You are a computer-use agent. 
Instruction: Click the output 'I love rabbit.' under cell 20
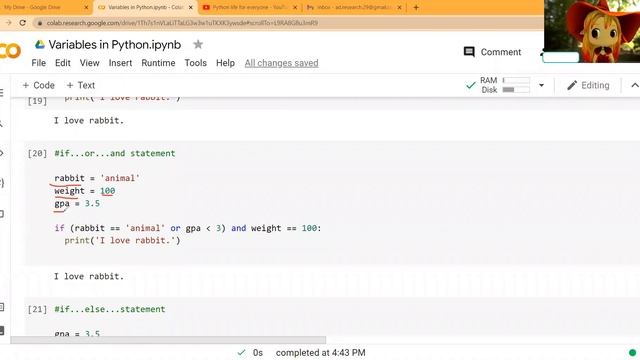(x=89, y=276)
